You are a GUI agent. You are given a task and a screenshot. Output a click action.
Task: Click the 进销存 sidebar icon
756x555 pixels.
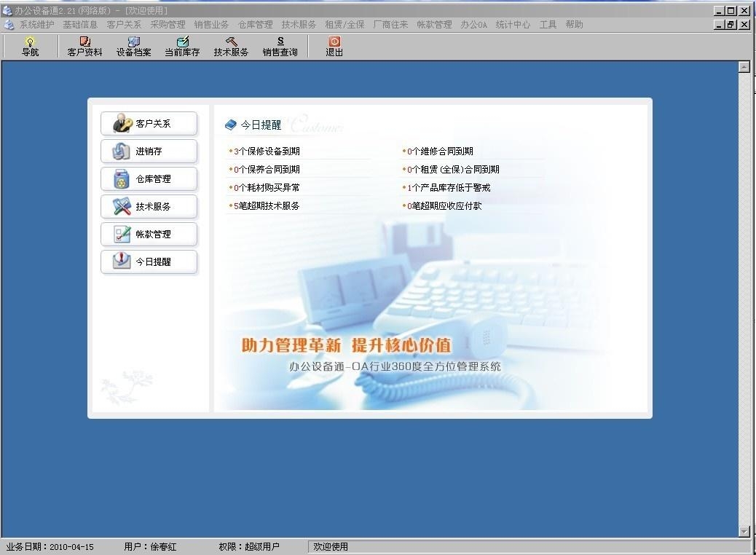coord(121,151)
